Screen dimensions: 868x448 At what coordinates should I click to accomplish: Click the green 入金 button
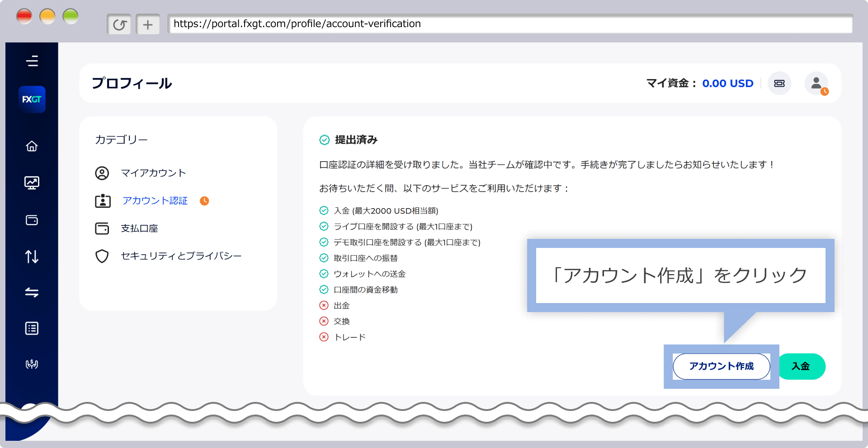pyautogui.click(x=802, y=366)
